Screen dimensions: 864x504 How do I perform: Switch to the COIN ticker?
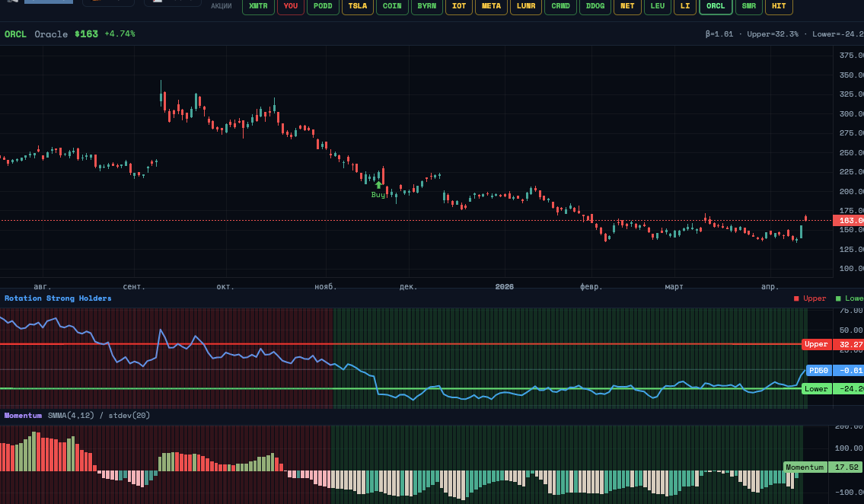point(392,6)
